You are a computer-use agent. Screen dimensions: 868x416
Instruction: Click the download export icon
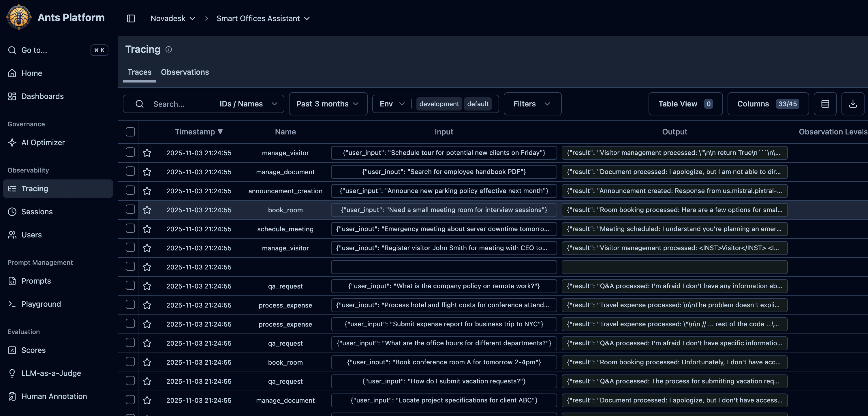853,104
